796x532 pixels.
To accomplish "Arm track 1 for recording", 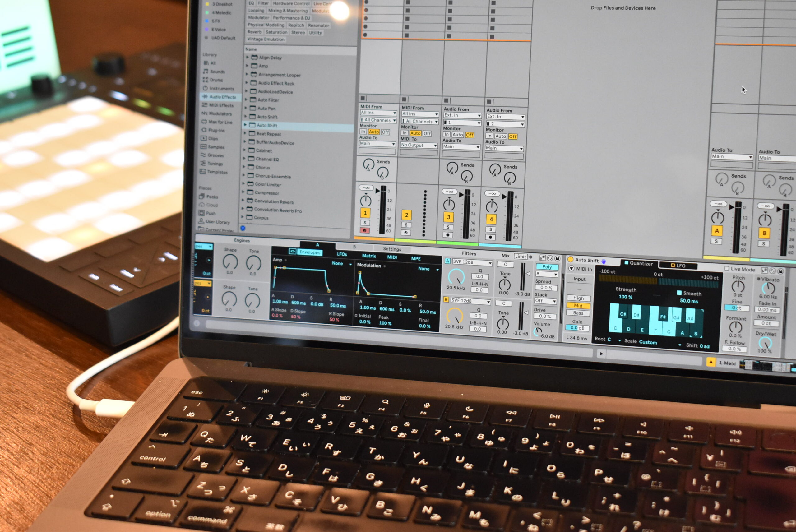I will (365, 230).
